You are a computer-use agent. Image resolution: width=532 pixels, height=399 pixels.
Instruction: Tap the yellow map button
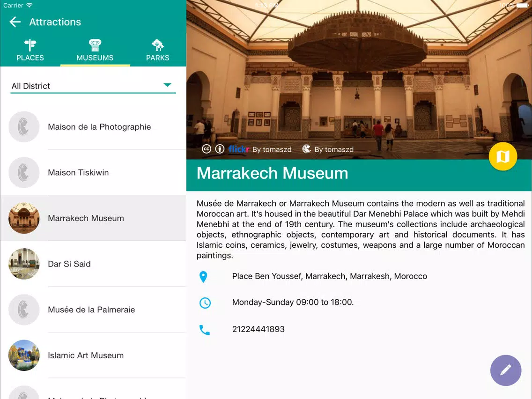click(x=503, y=156)
